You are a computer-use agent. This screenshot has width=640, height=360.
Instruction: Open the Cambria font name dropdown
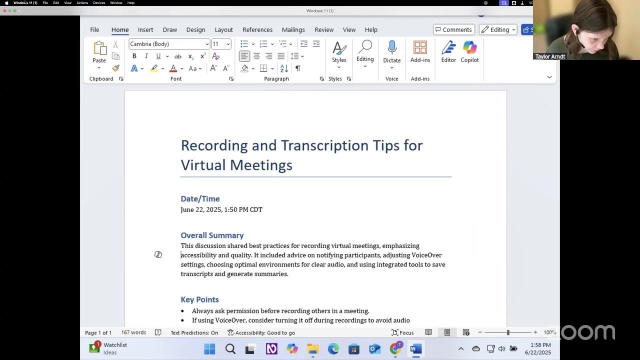pos(207,44)
